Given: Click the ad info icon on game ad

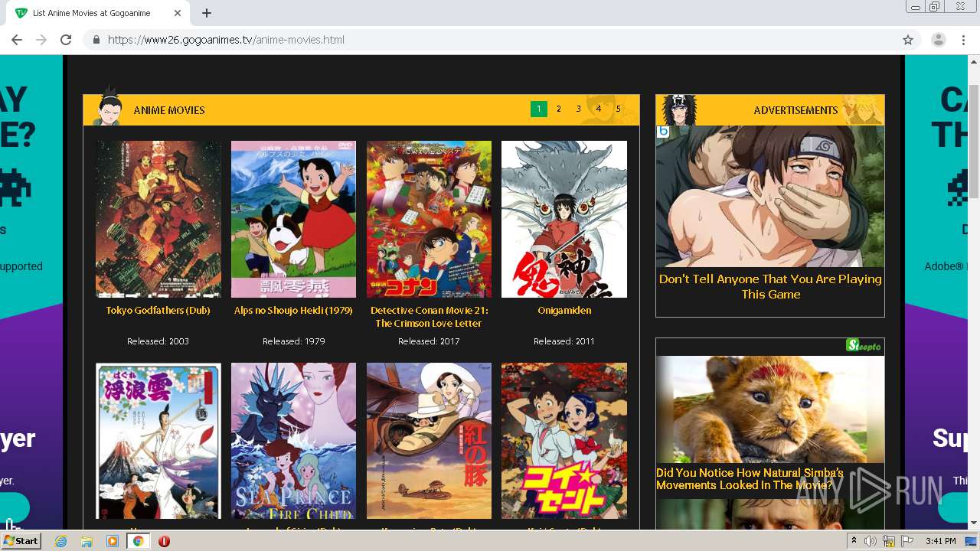Looking at the screenshot, I should (x=663, y=132).
